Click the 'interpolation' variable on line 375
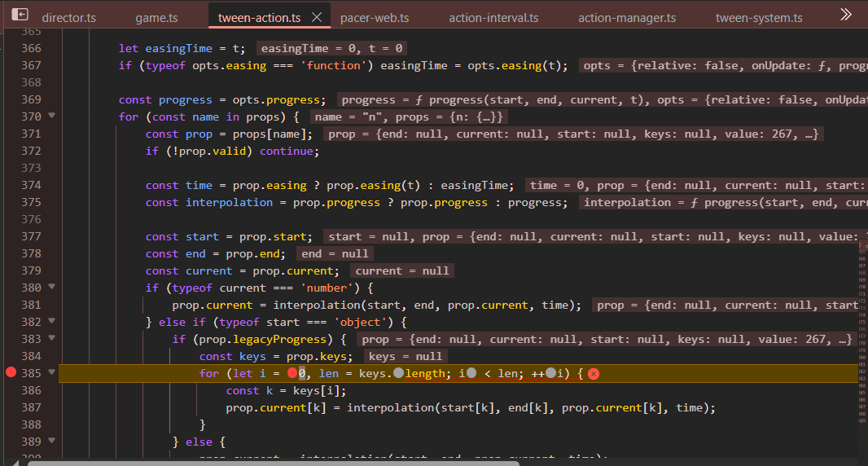Image resolution: width=868 pixels, height=466 pixels. [229, 202]
